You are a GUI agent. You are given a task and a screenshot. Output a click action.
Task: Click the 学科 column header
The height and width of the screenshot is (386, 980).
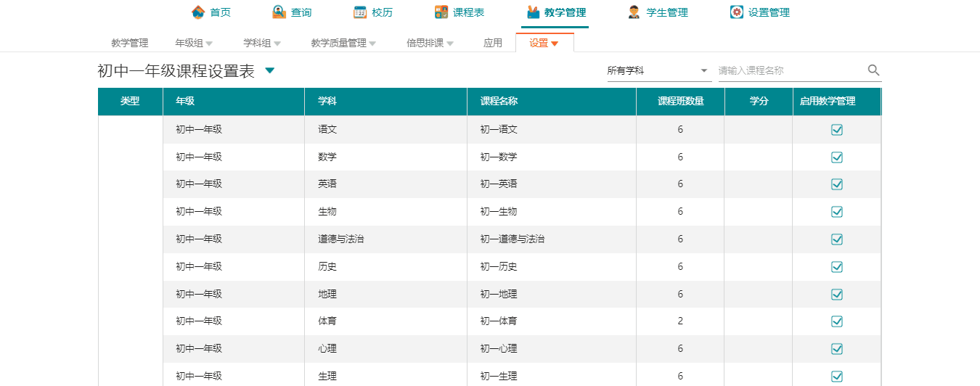[385, 102]
